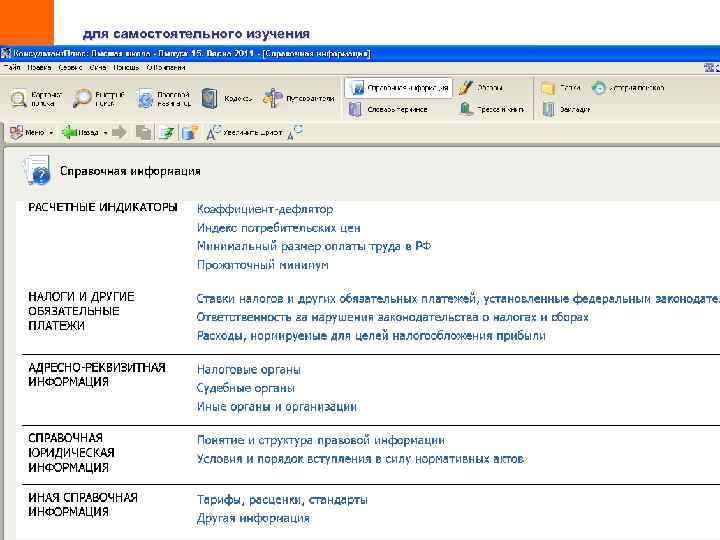Screen dimensions: 720x540
Task: Open the Иные органы и организации link
Action: coord(277,406)
